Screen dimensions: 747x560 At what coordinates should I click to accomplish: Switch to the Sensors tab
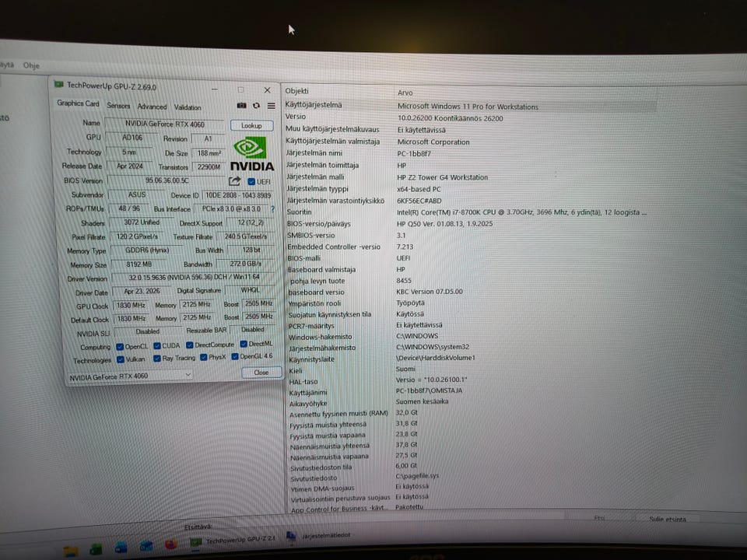coord(118,105)
